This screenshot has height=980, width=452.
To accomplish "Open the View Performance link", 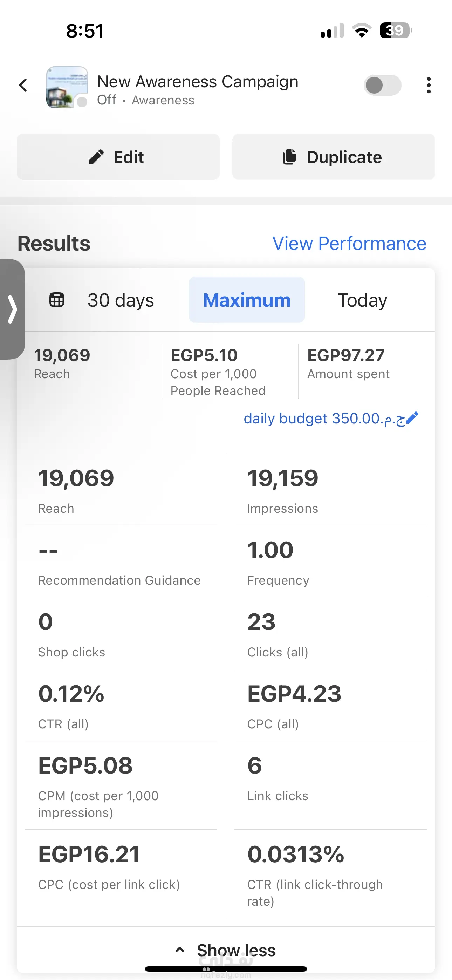I will click(x=349, y=244).
